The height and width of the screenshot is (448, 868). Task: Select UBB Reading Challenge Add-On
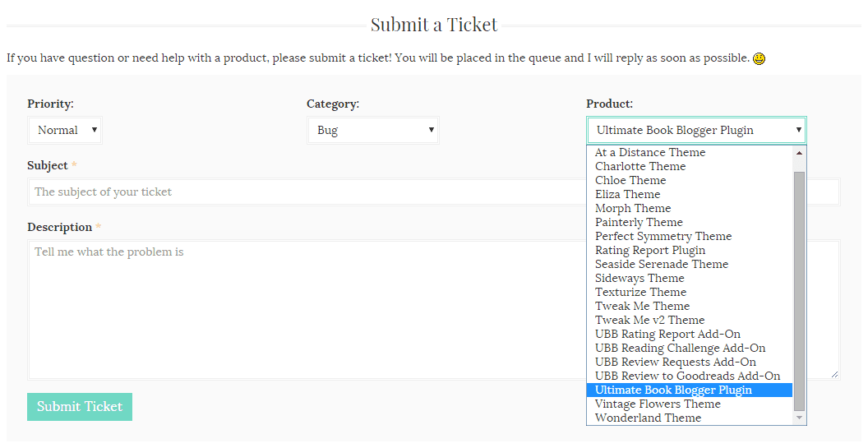[x=680, y=348]
